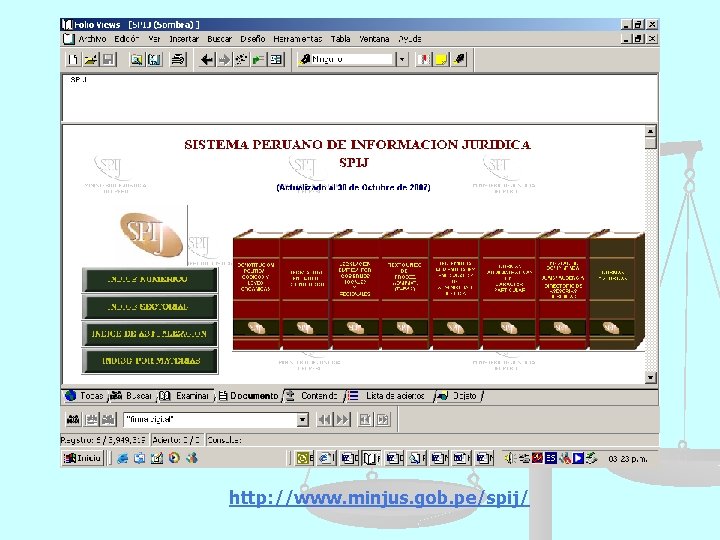The height and width of the screenshot is (540, 720).
Task: Open the first red book Constitución Política
Action: click(256, 292)
